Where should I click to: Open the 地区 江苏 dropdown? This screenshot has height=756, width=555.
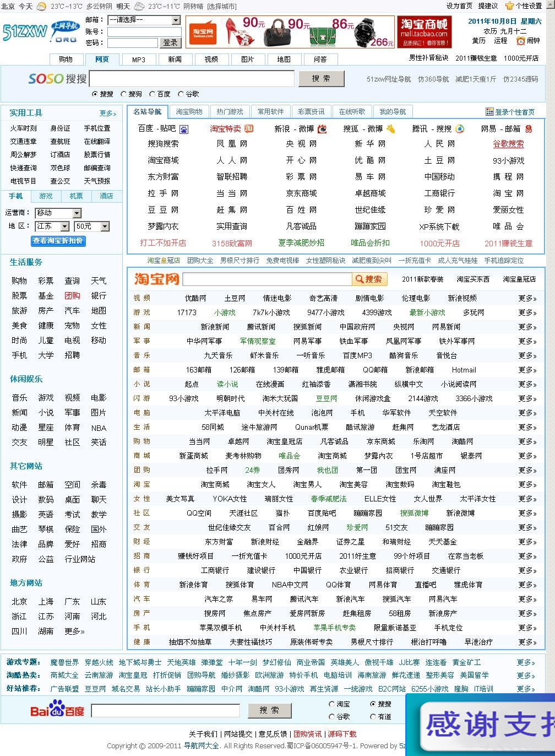coord(52,226)
